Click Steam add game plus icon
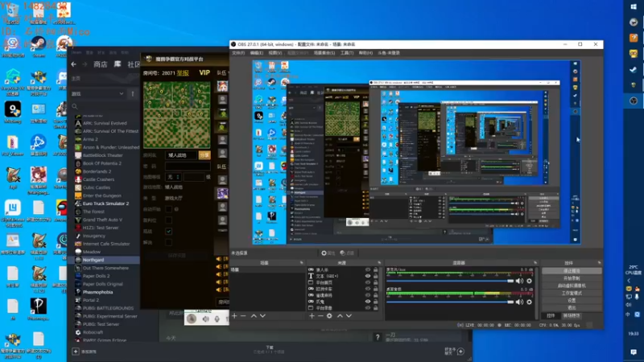Image resolution: width=644 pixels, height=362 pixels. point(76,352)
